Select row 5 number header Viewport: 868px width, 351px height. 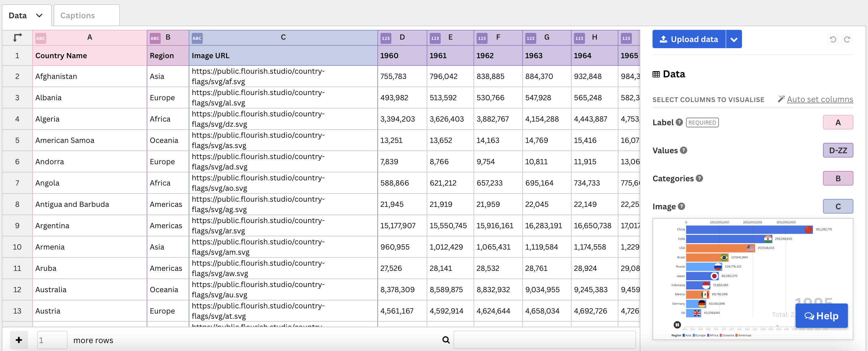click(17, 140)
